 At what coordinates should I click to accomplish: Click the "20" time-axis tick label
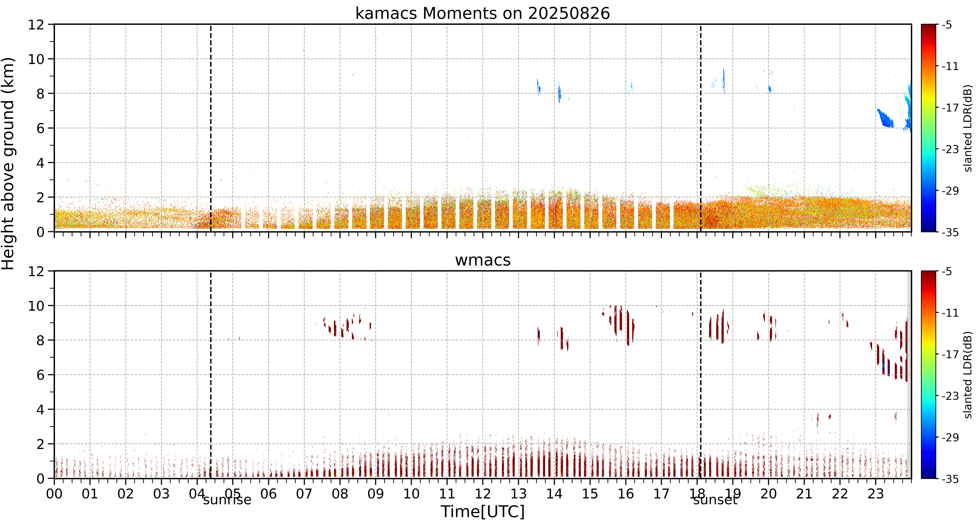click(x=768, y=494)
